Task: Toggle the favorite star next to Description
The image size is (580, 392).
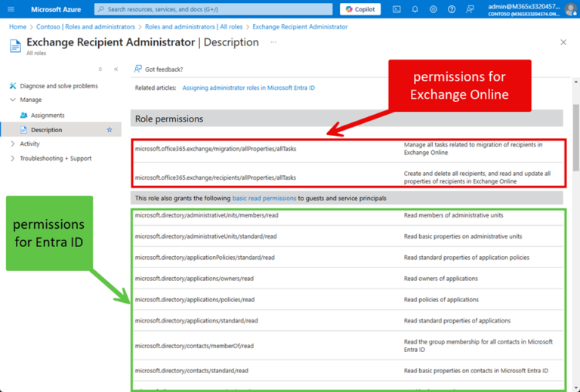Action: 110,130
